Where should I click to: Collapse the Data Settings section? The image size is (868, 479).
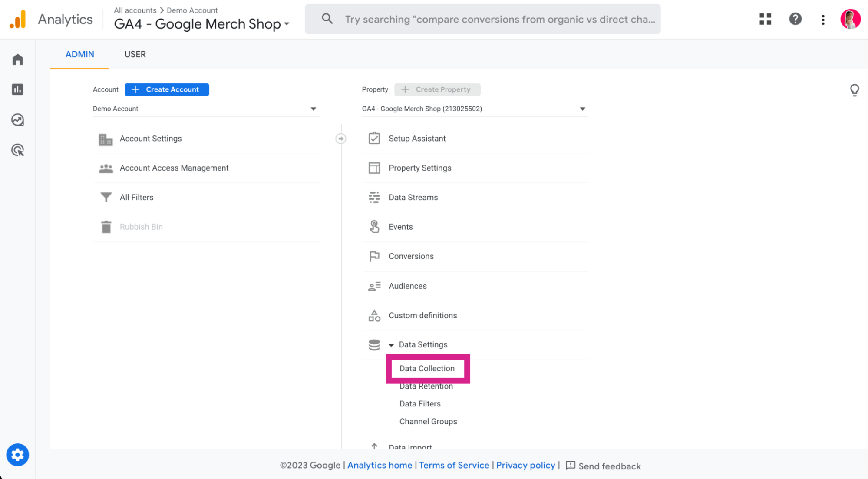[x=391, y=345]
